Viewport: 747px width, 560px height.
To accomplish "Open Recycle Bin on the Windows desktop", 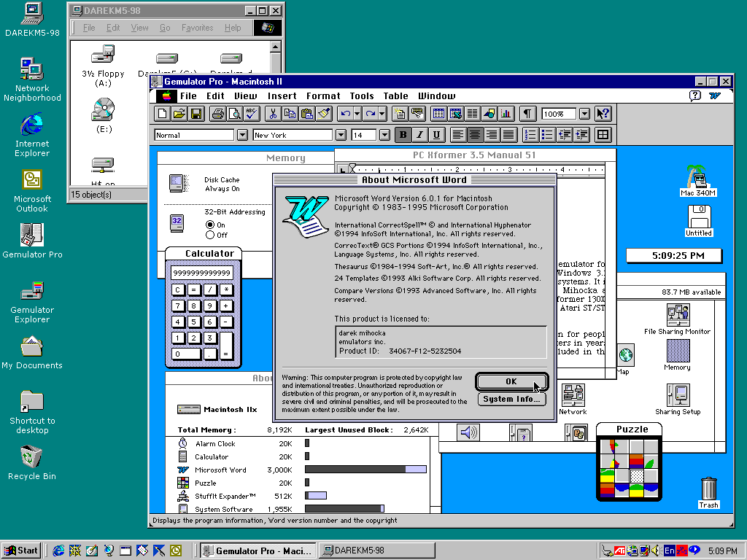I will coord(32,463).
